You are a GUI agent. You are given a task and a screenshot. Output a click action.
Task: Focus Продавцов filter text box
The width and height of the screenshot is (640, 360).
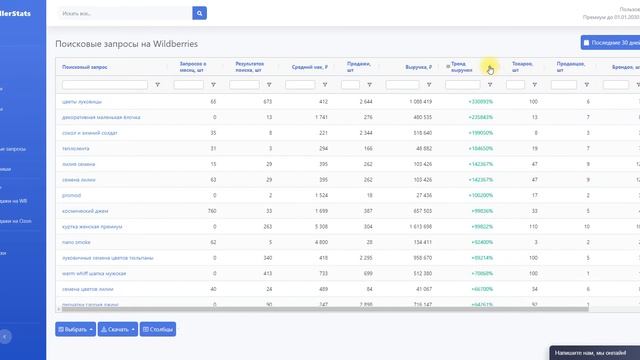pos(564,84)
